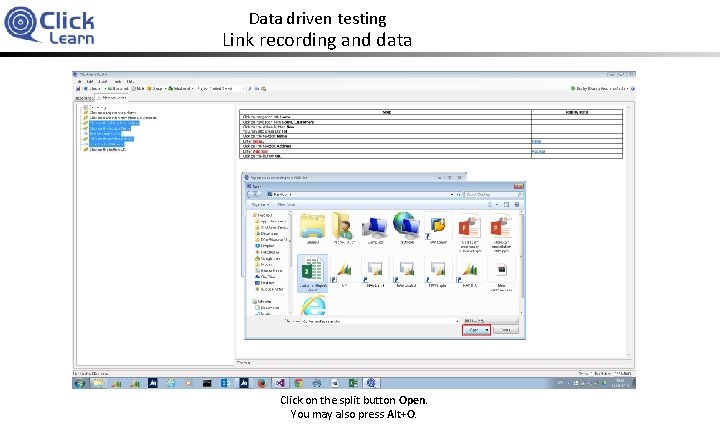Select the last step in the recording tree

[107, 149]
